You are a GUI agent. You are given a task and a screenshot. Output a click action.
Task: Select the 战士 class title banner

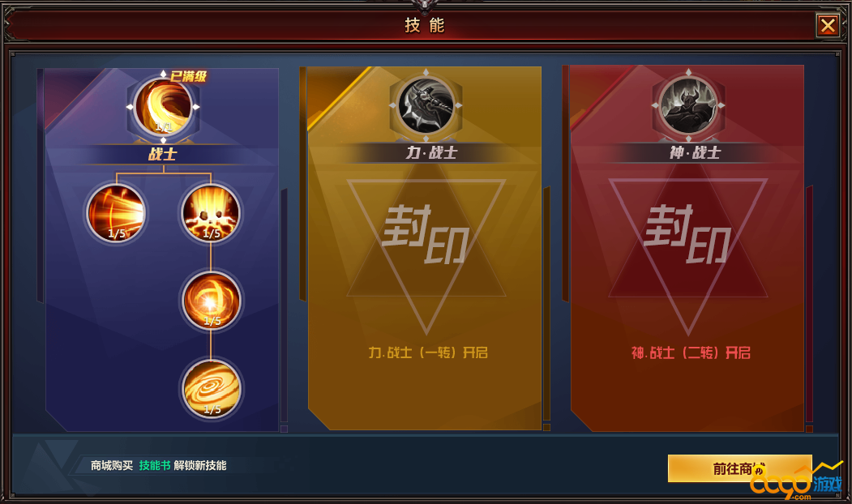[163, 154]
